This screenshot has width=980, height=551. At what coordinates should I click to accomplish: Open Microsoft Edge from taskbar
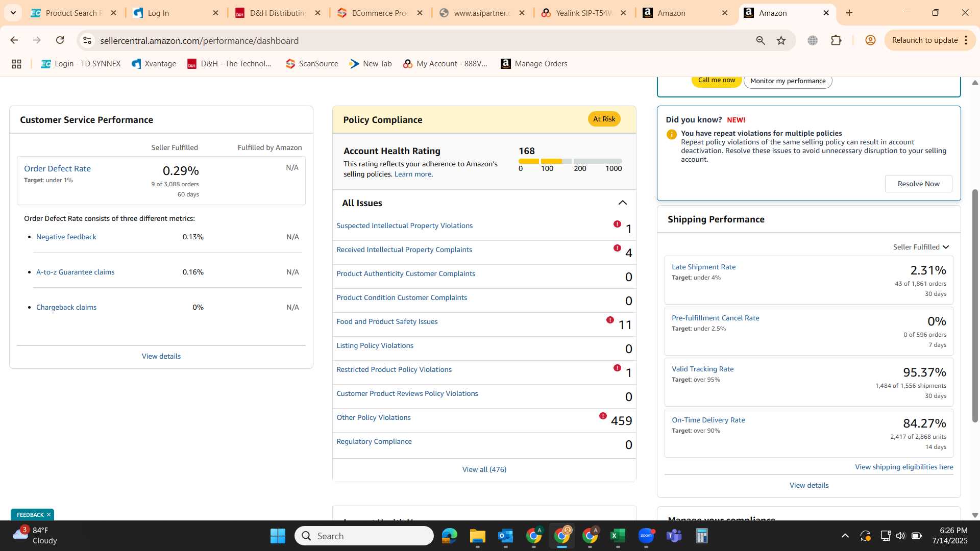coord(450,536)
